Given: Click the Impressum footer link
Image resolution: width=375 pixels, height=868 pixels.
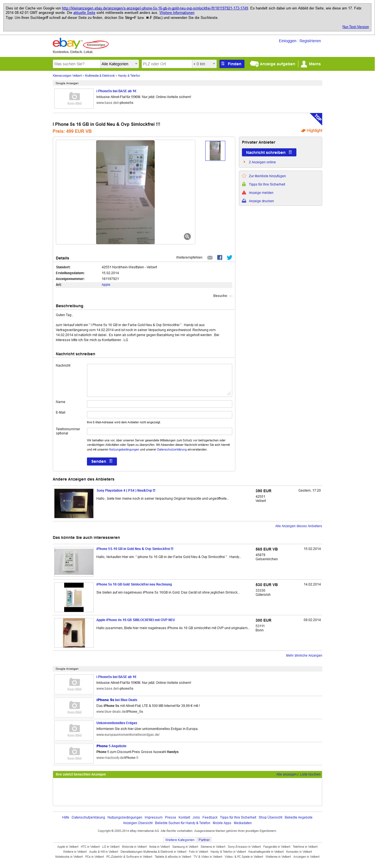Looking at the screenshot, I should coord(153,817).
